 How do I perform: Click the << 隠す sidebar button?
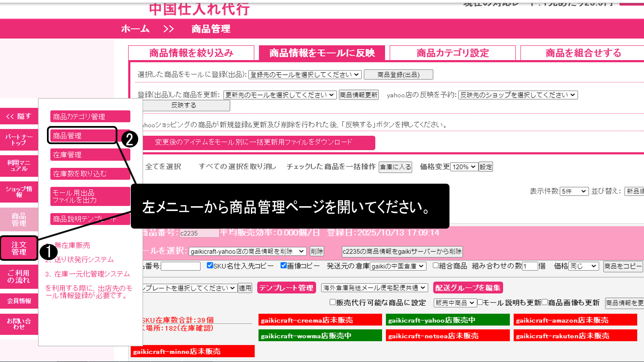19,116
